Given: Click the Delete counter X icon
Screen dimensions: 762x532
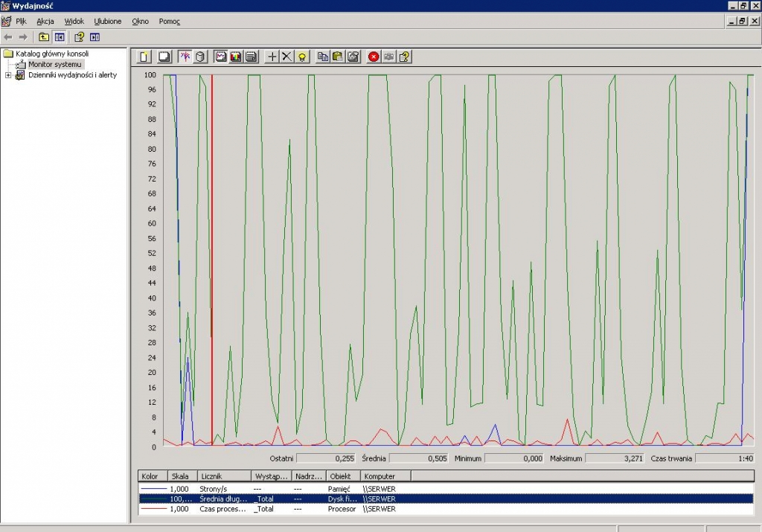Looking at the screenshot, I should (286, 57).
